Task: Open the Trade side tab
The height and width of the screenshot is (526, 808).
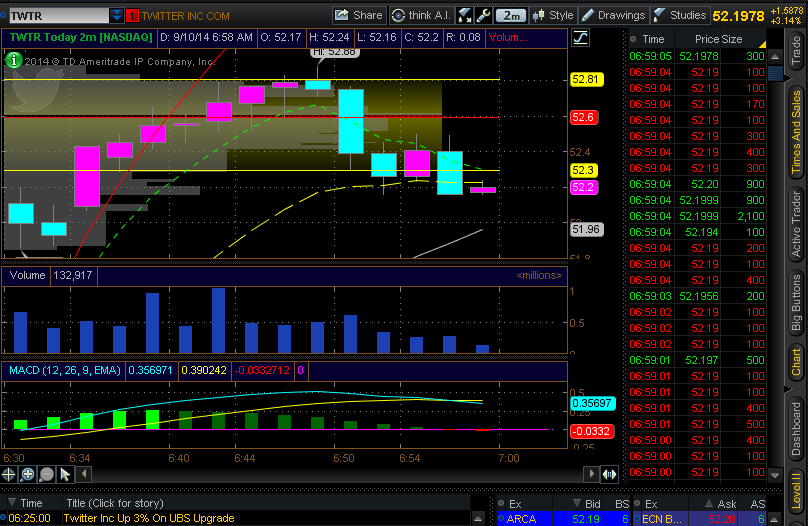Action: point(796,51)
